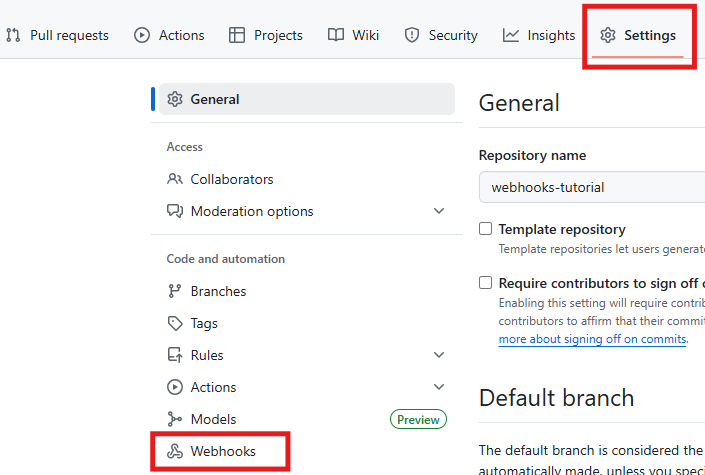Select the Settings tab
The height and width of the screenshot is (475, 705).
click(638, 35)
